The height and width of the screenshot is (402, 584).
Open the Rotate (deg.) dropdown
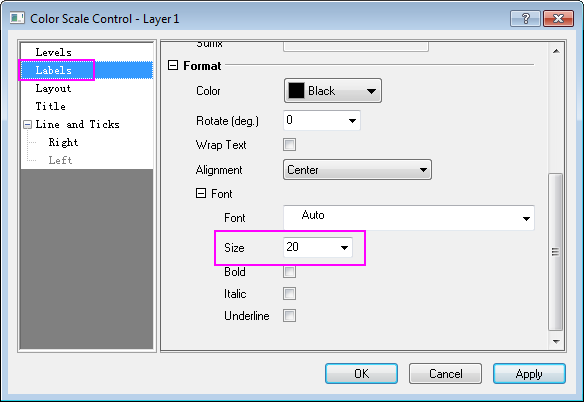[322, 120]
